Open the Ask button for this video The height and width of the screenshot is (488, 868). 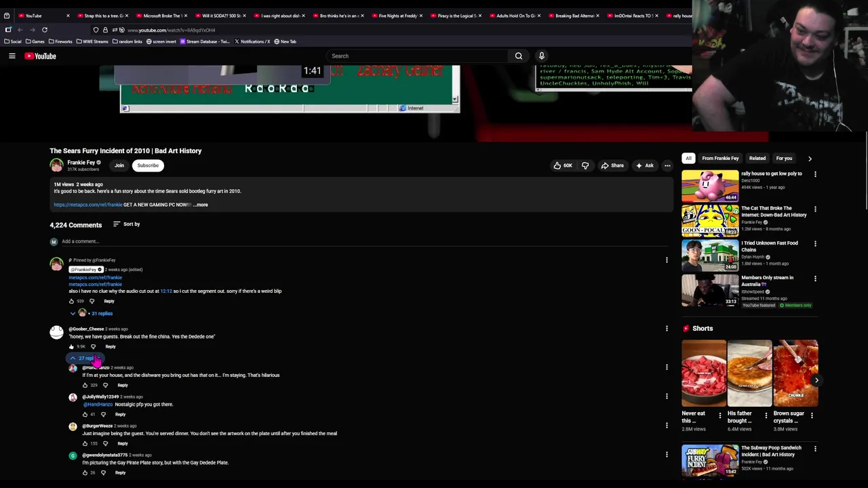(644, 165)
